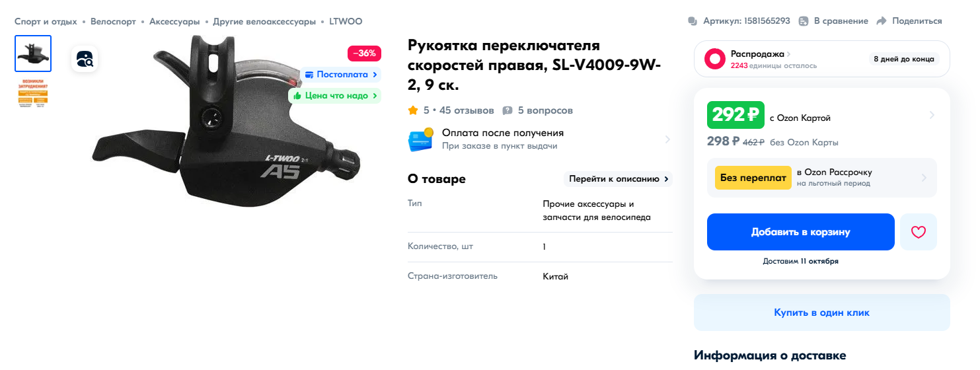The image size is (980, 370).
Task: Click Купить в один клик button
Action: point(821,313)
